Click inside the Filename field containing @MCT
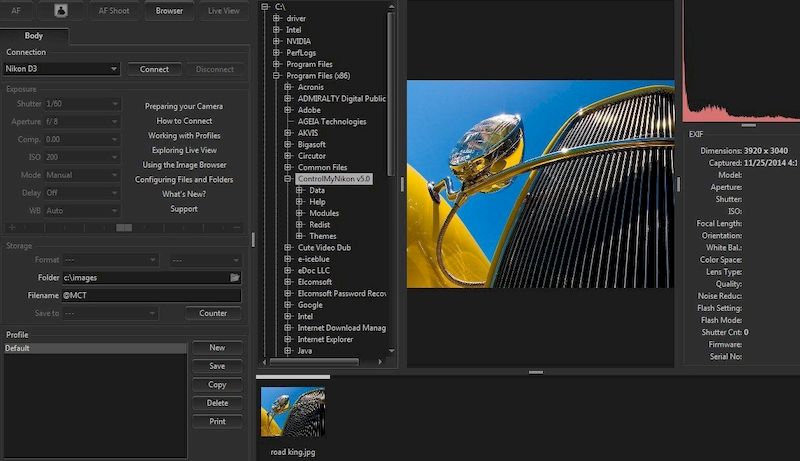 point(150,296)
